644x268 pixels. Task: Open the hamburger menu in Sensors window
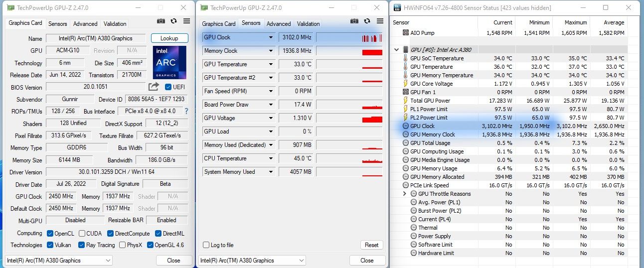click(x=380, y=21)
